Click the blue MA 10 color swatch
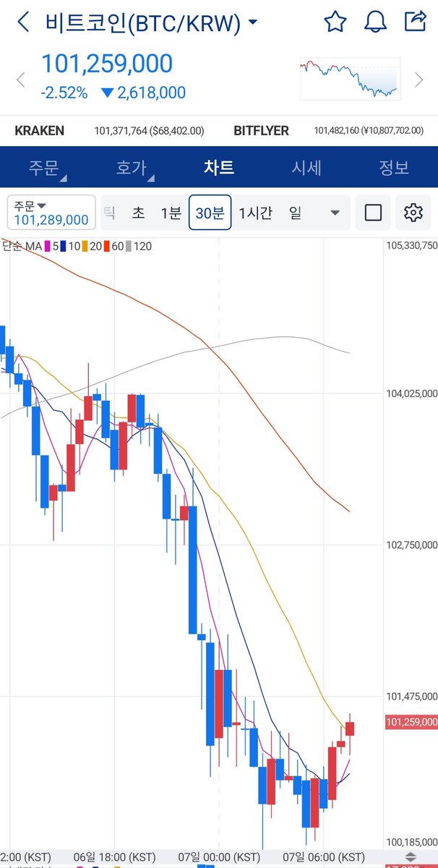The height and width of the screenshot is (868, 438). [x=64, y=247]
